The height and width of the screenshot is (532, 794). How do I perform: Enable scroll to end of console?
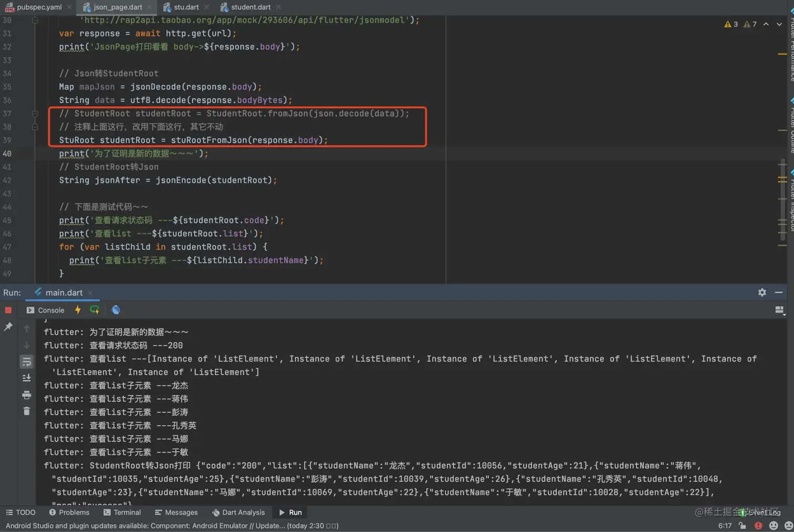(x=27, y=378)
